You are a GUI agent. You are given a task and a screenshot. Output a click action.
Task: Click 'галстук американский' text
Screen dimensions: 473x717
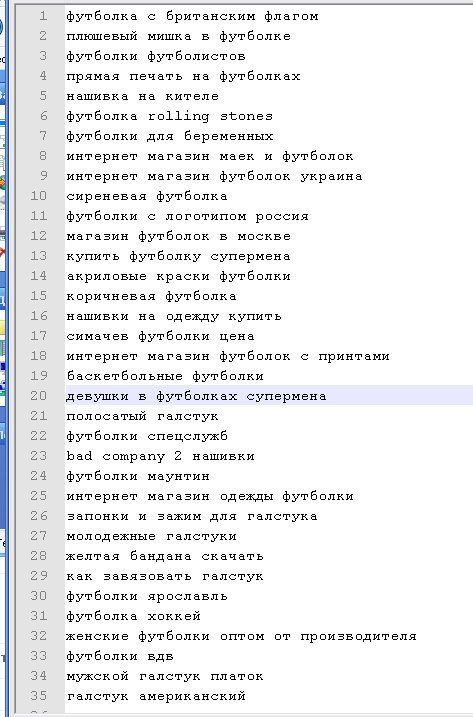[156, 696]
